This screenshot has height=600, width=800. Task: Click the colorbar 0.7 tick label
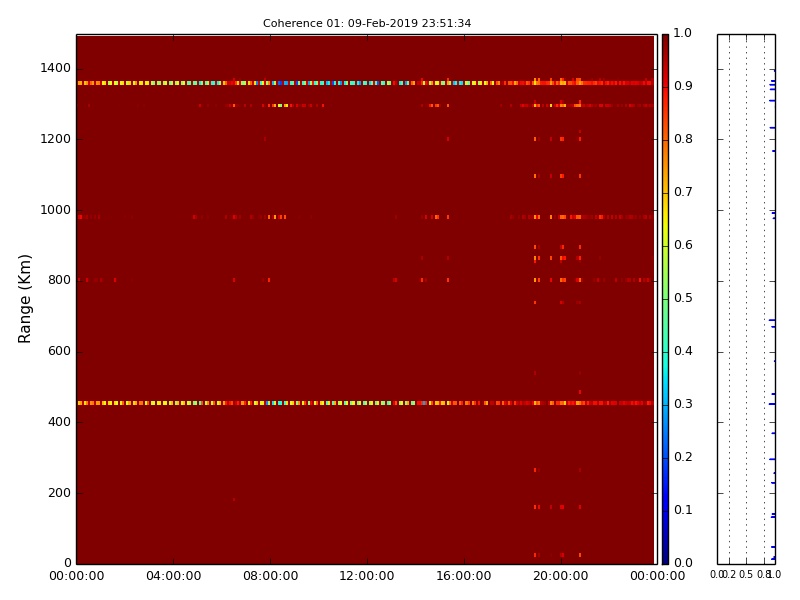point(683,192)
